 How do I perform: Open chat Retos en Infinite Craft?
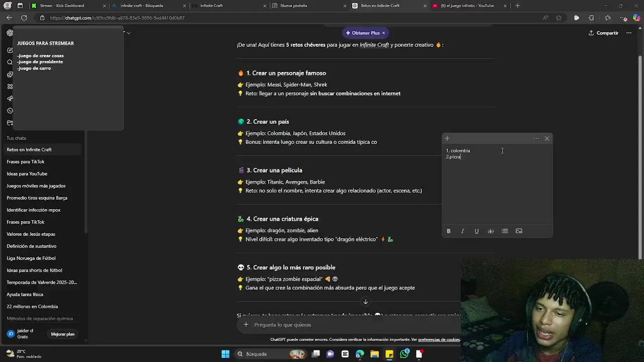pyautogui.click(x=43, y=149)
